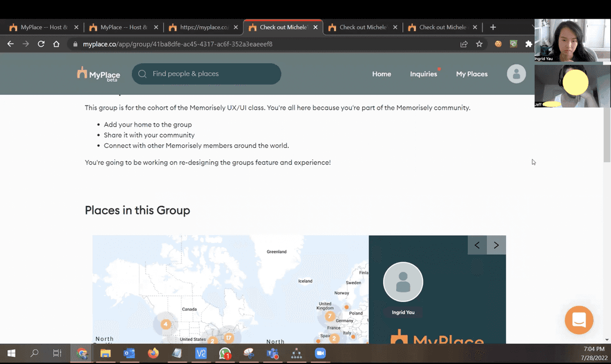The image size is (611, 364).
Task: Click the browser home icon
Action: tap(56, 44)
